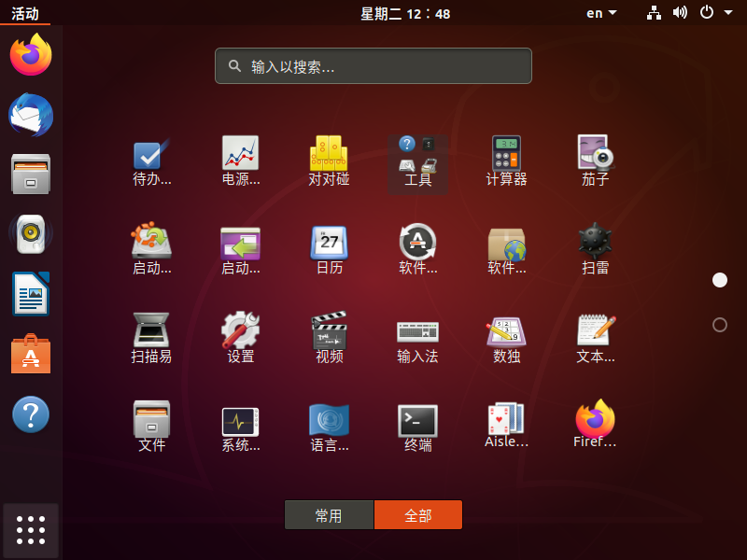This screenshot has width=747, height=560.
Task: Open Firefox from the dock
Action: [x=31, y=54]
